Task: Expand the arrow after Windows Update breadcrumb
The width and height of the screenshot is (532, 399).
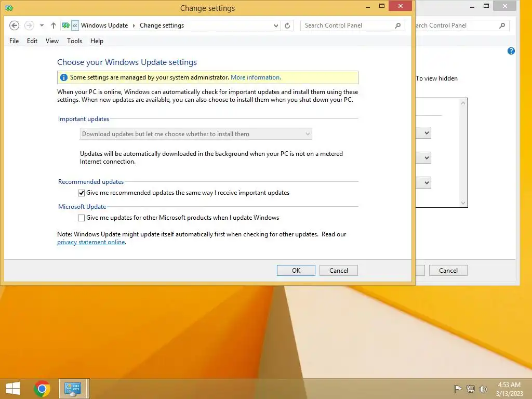Action: pos(134,26)
